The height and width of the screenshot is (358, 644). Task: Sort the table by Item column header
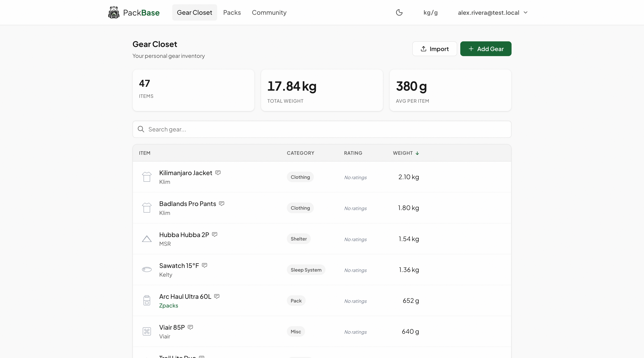point(144,153)
